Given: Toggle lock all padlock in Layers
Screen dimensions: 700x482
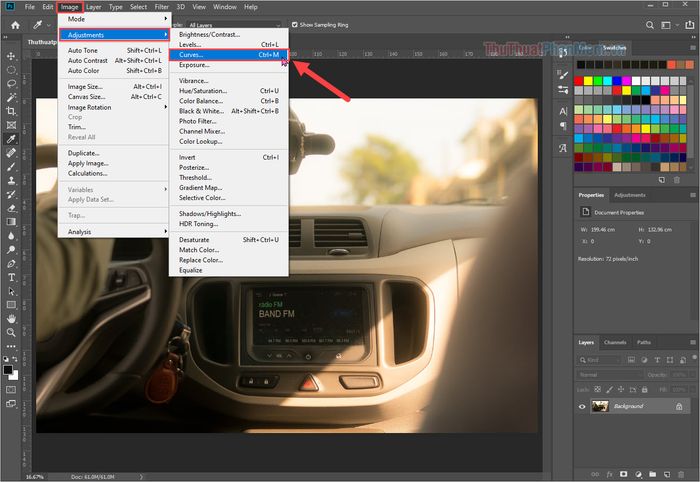Looking at the screenshot, I should (644, 390).
